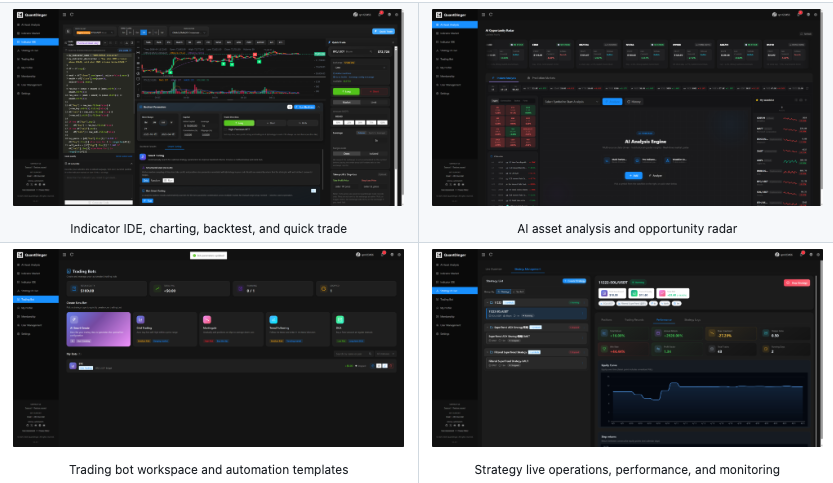Screen dimensions: 833x483
Task: Click caption 'AI asset analysis and opportunity radar'
Action: point(627,228)
